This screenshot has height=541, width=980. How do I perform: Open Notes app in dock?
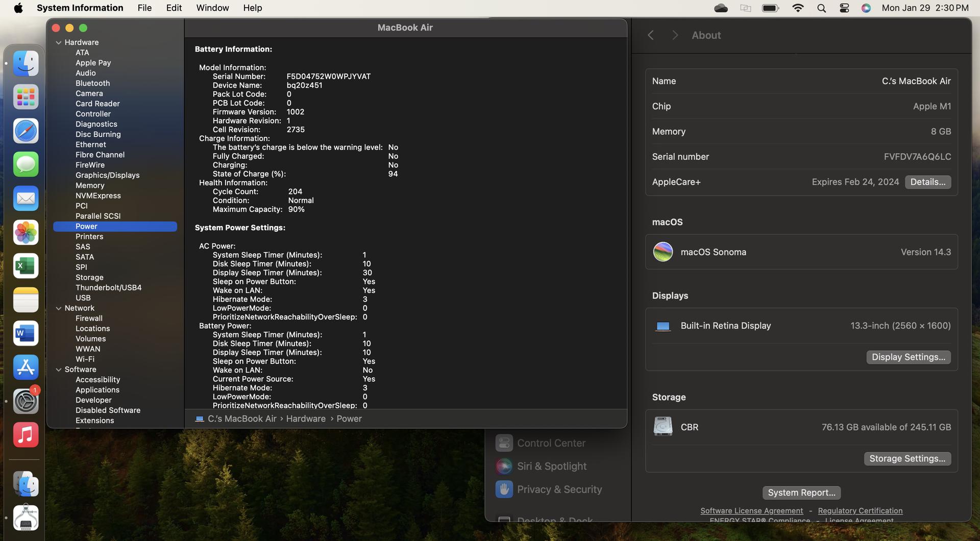[26, 300]
